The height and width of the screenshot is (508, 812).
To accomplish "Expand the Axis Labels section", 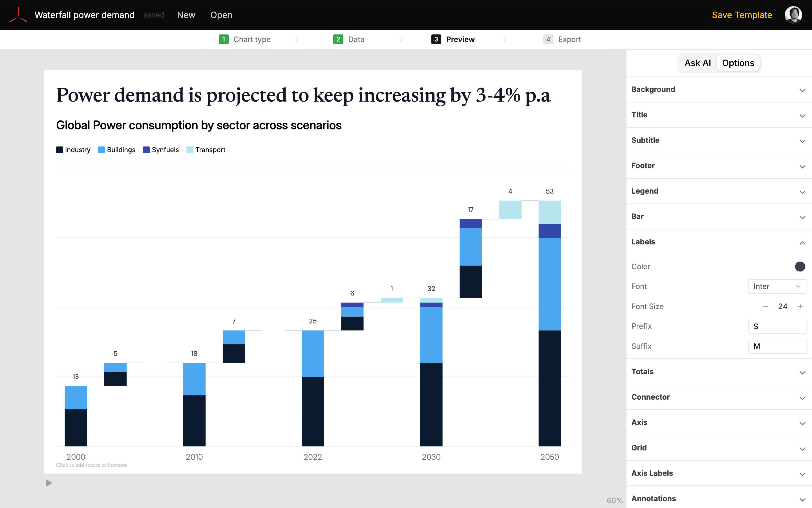I will coord(719,473).
